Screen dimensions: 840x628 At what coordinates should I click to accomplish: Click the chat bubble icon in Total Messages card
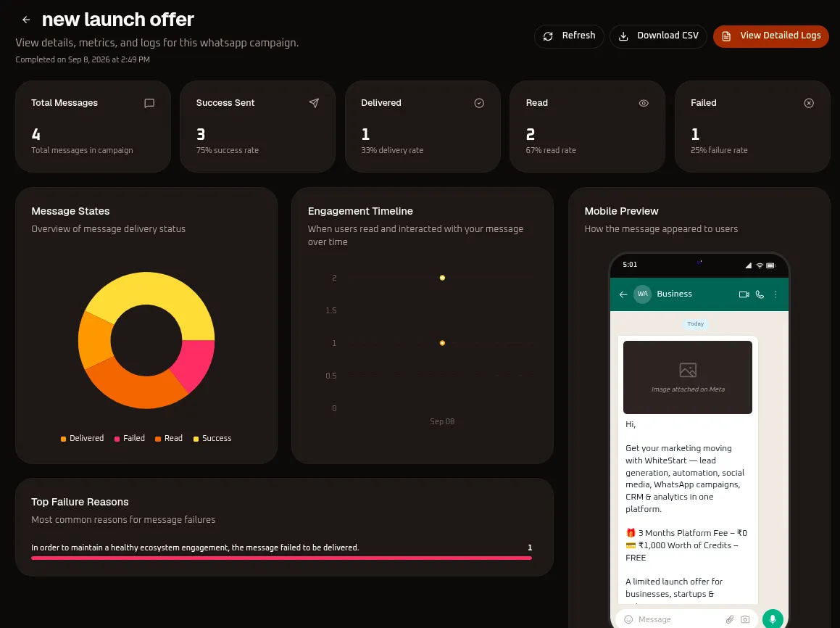pyautogui.click(x=149, y=103)
